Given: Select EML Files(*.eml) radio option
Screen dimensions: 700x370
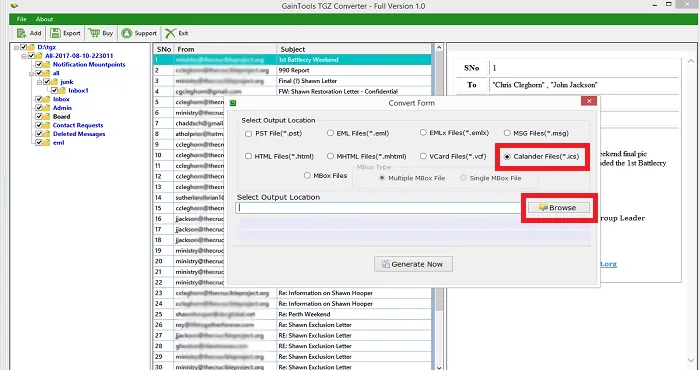Looking at the screenshot, I should (330, 133).
